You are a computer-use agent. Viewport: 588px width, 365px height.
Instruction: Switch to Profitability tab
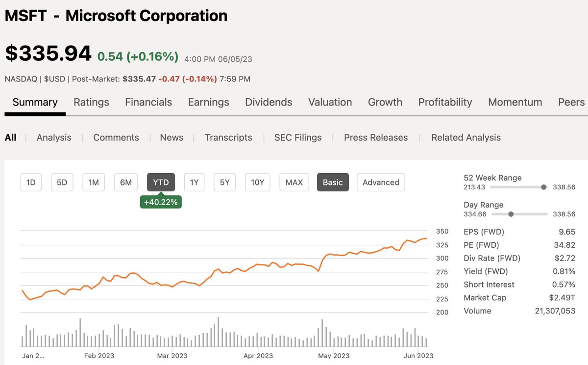(445, 102)
